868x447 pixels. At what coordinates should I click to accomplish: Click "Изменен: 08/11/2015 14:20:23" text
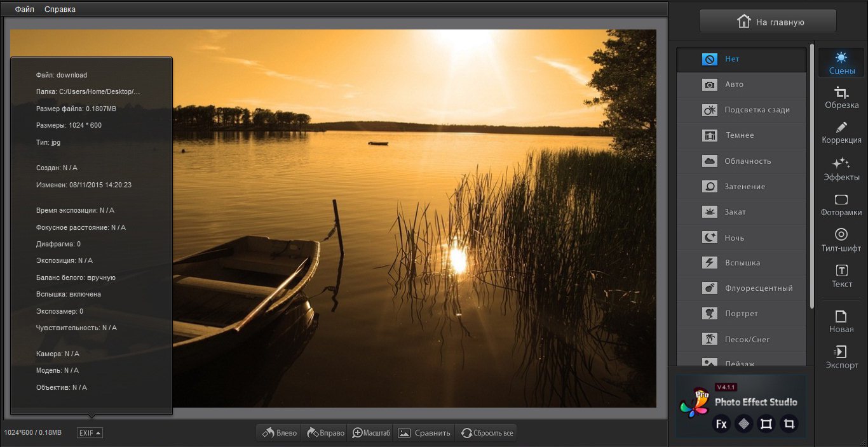84,185
